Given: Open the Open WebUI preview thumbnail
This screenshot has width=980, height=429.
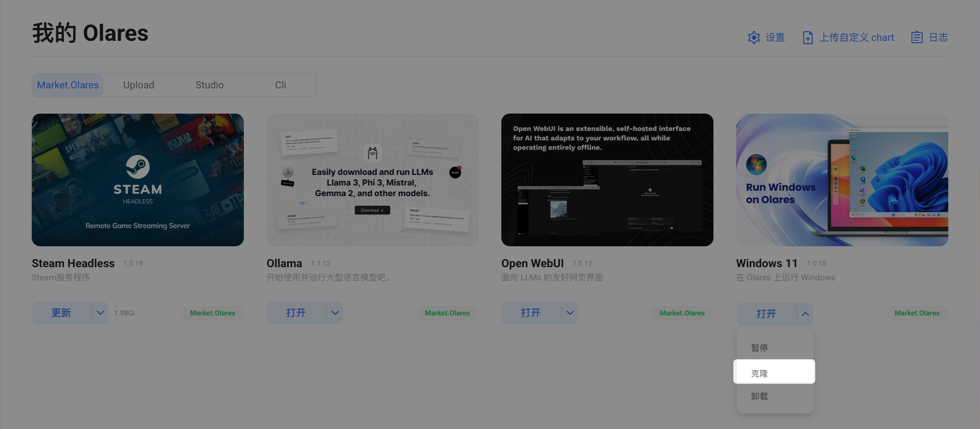Looking at the screenshot, I should pyautogui.click(x=607, y=180).
